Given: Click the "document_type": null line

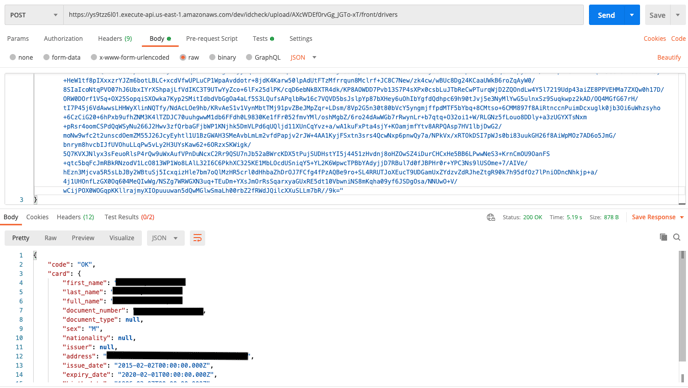Looking at the screenshot, I should click(x=103, y=319).
